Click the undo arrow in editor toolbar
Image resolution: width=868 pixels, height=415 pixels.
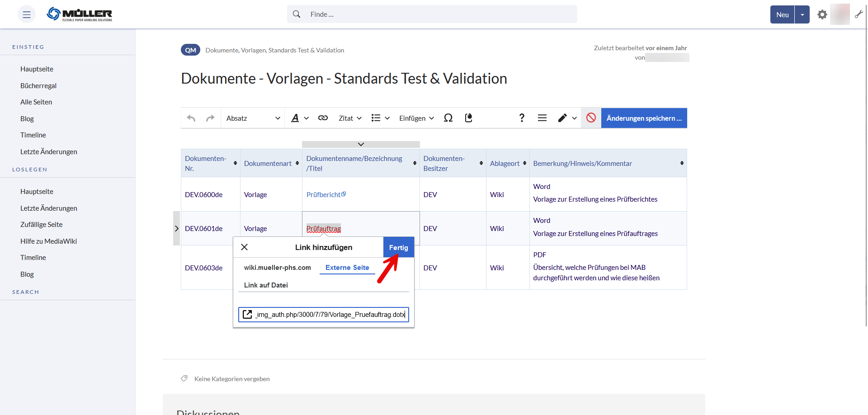click(x=191, y=118)
